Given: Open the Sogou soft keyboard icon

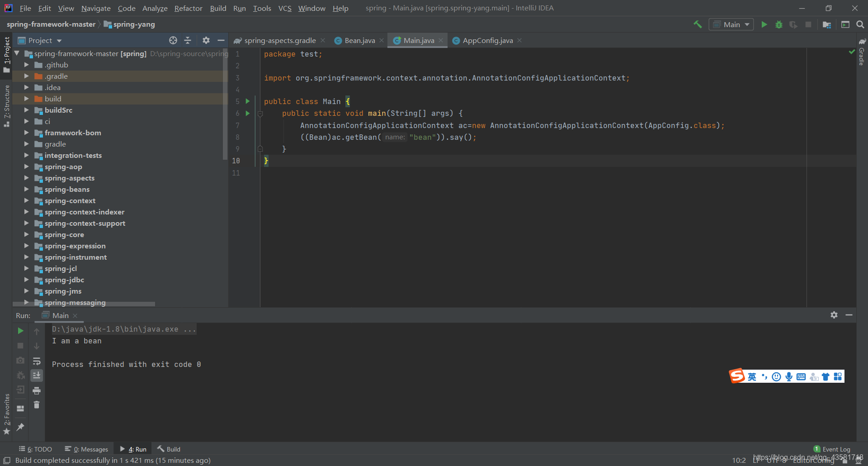Looking at the screenshot, I should pos(801,376).
